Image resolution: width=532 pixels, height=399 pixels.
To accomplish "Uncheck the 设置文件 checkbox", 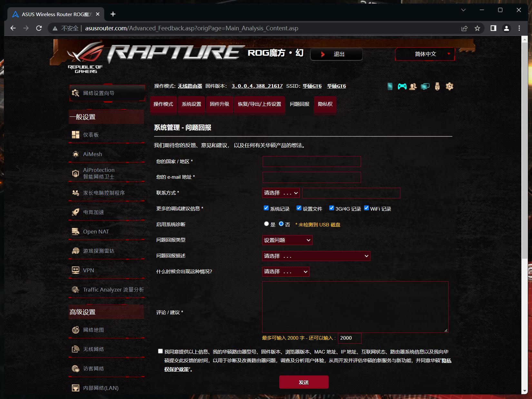I will pyautogui.click(x=299, y=208).
